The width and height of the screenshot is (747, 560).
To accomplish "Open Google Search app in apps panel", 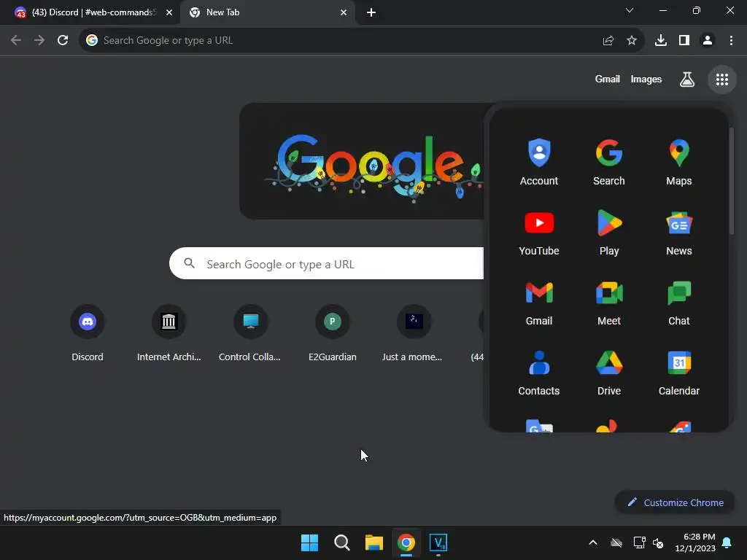I will (x=609, y=162).
